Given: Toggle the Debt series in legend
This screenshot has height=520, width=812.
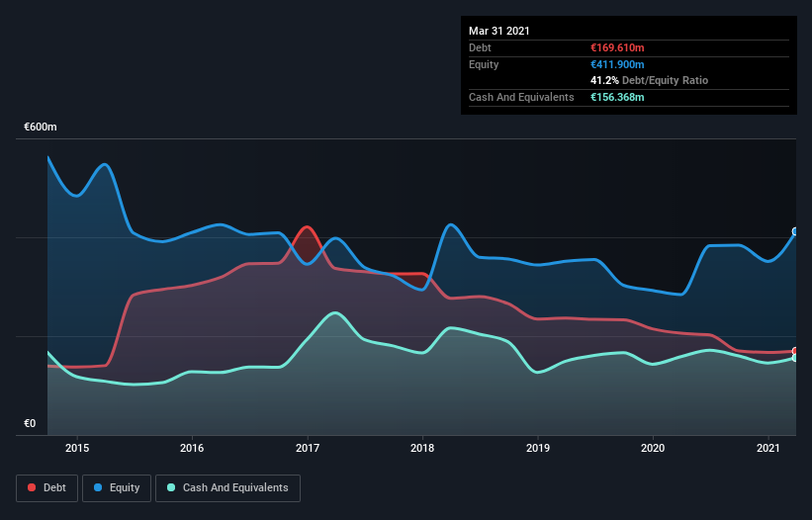Looking at the screenshot, I should pyautogui.click(x=47, y=488).
